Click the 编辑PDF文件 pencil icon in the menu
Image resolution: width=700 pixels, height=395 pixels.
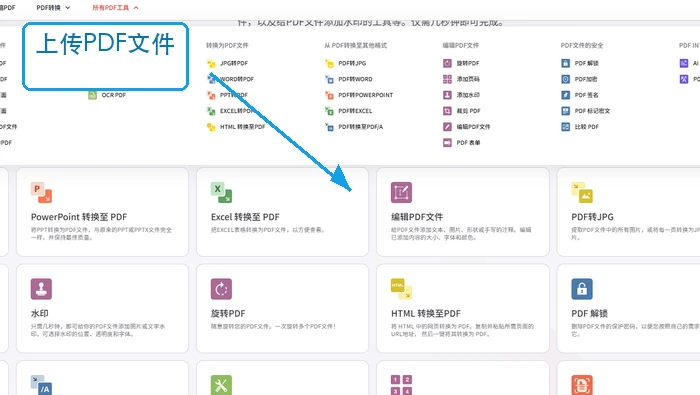pos(447,127)
